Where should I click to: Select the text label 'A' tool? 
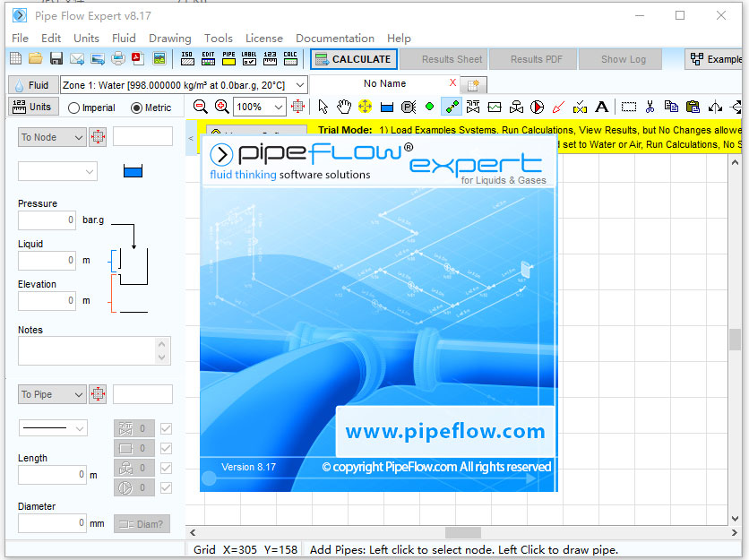click(x=602, y=107)
